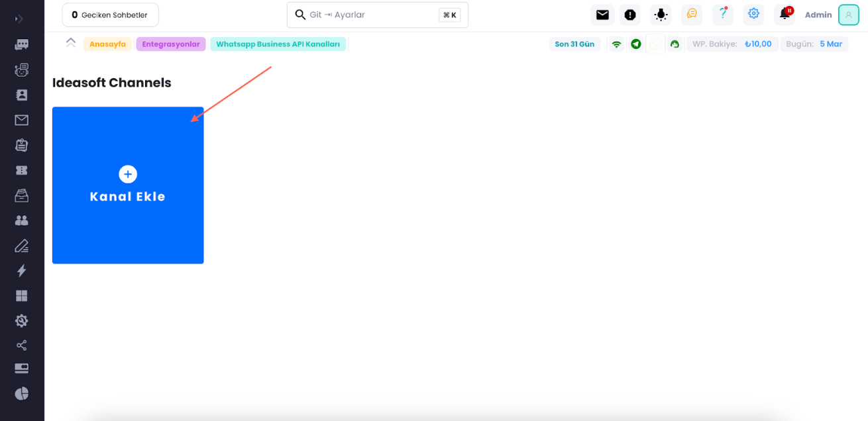Focus the Git Ayarlar search field
Screen dimensions: 868x421
tap(377, 15)
